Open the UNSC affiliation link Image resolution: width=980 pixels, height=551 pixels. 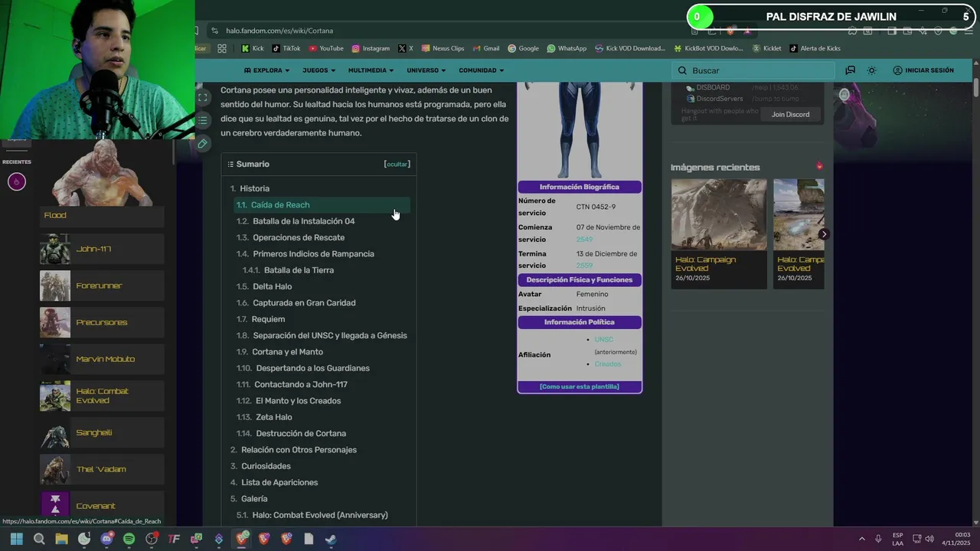click(x=604, y=340)
